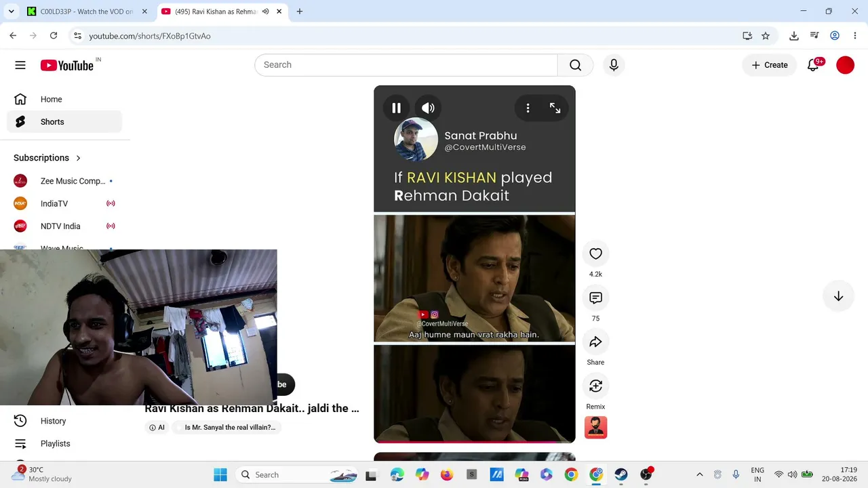Close the Ravi Kishan YouTube tab
This screenshot has height=488, width=868.
279,12
